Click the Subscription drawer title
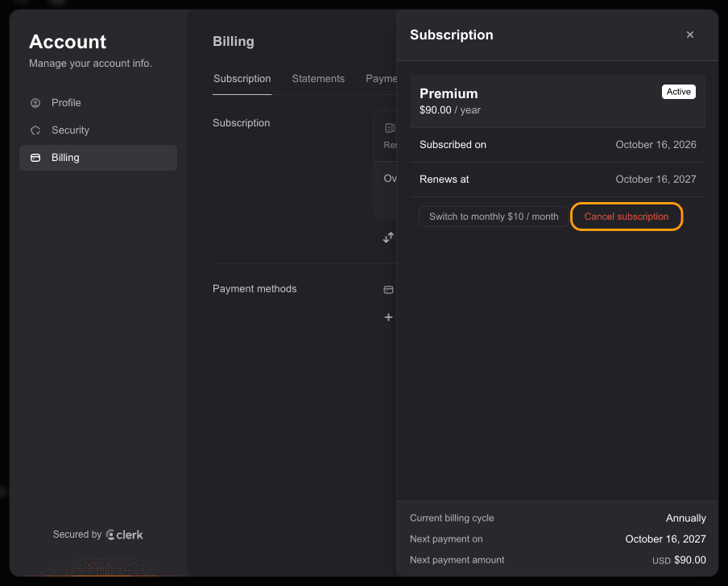 click(x=451, y=35)
